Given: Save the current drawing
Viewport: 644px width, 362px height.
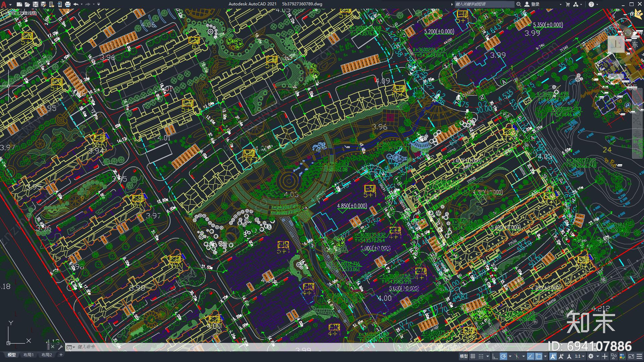Looking at the screenshot, I should (x=35, y=4).
